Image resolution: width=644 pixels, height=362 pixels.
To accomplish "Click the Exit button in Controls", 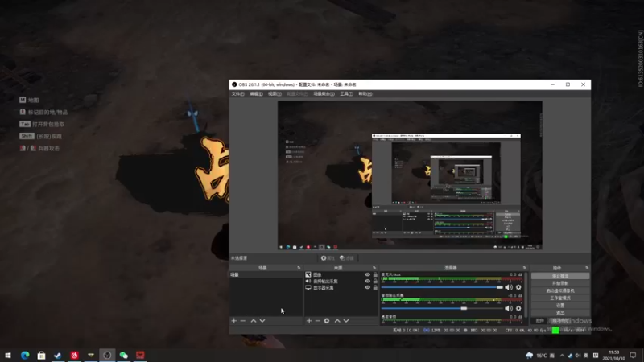I will (x=560, y=313).
